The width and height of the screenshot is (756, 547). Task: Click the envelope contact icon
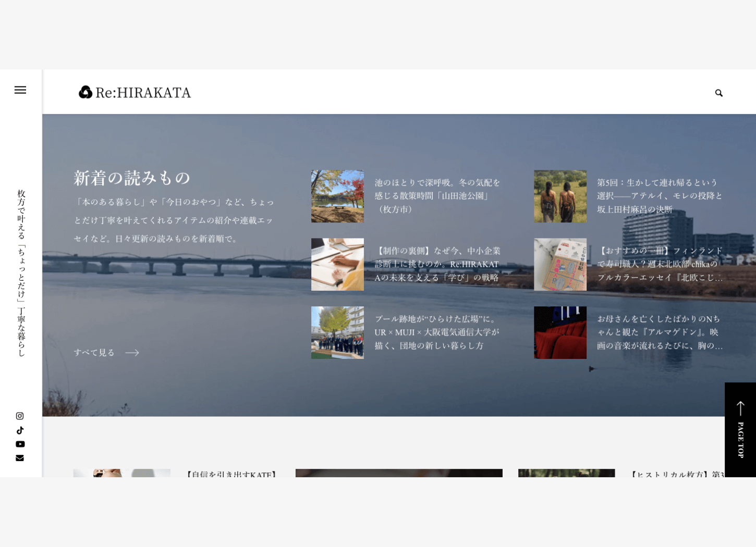pyautogui.click(x=20, y=457)
